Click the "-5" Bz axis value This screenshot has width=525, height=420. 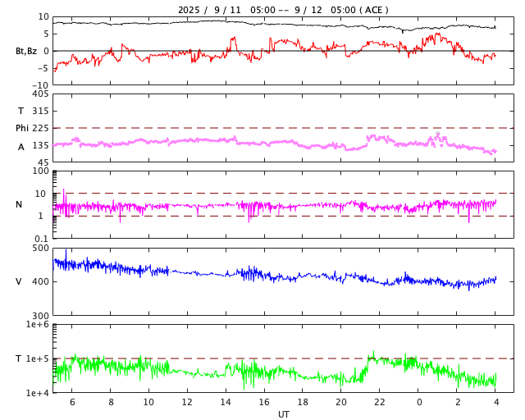pos(43,68)
